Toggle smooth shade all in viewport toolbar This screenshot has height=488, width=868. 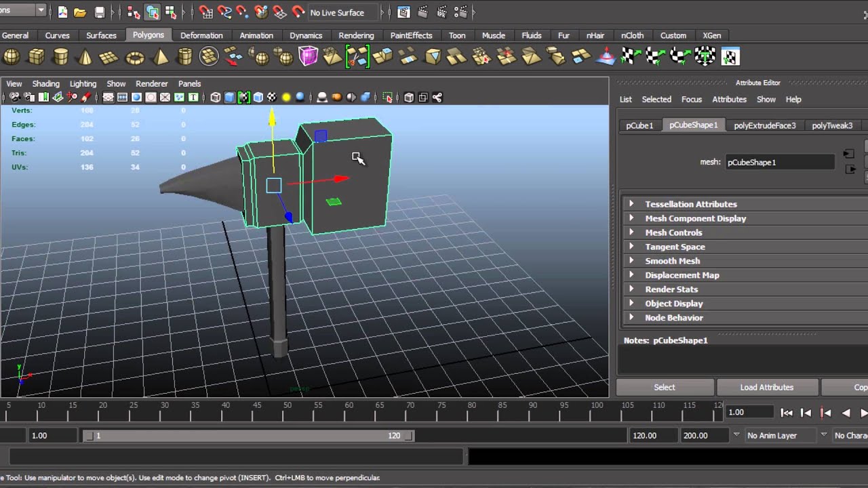pos(230,98)
